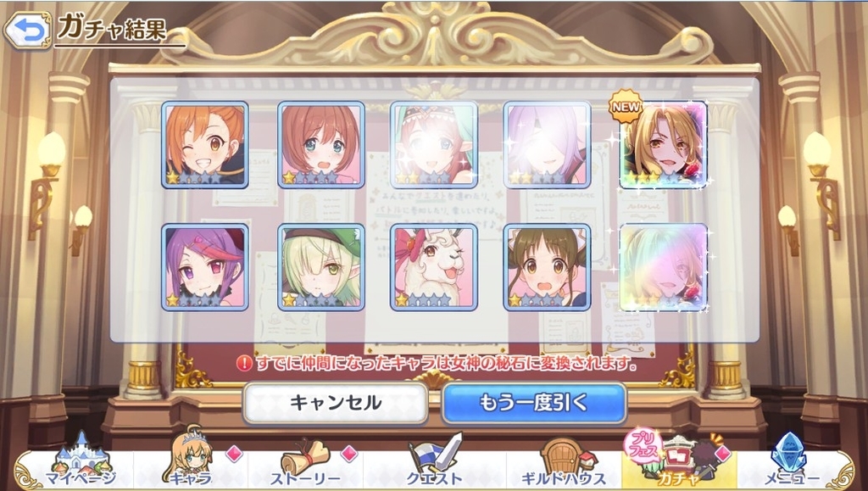Image resolution: width=868 pixels, height=491 pixels.
Task: Select the purple-haired character with red hairclip
Action: (x=205, y=267)
